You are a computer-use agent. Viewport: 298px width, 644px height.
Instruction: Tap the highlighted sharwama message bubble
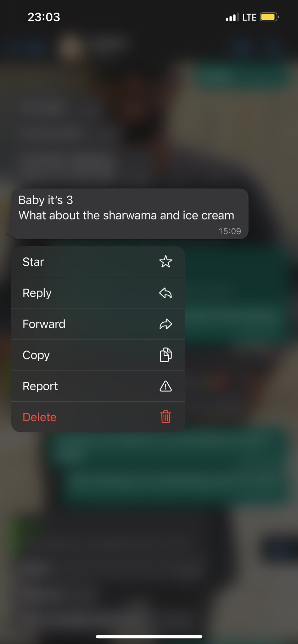coord(130,214)
